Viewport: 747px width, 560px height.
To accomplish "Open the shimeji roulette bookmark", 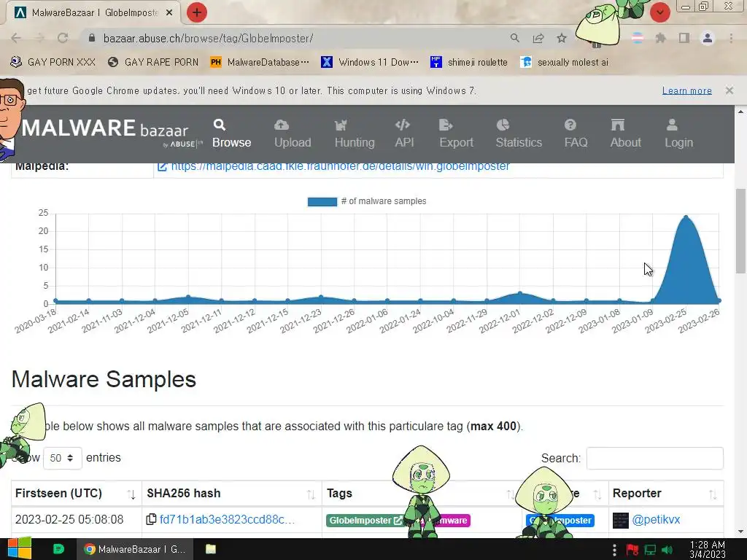I will click(x=469, y=62).
